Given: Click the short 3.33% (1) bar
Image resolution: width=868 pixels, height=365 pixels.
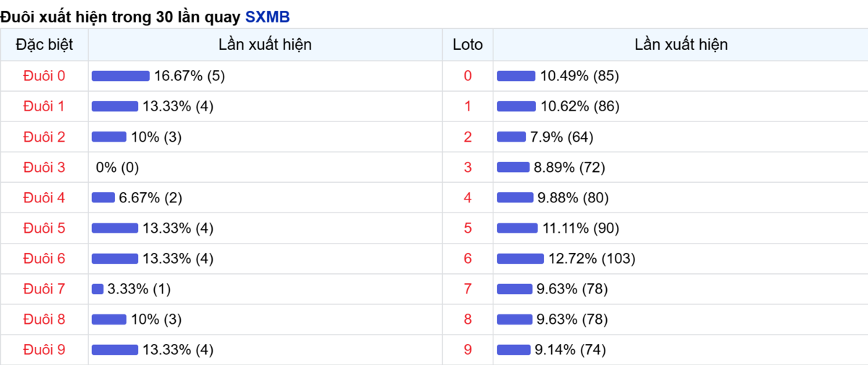Looking at the screenshot, I should point(98,289).
